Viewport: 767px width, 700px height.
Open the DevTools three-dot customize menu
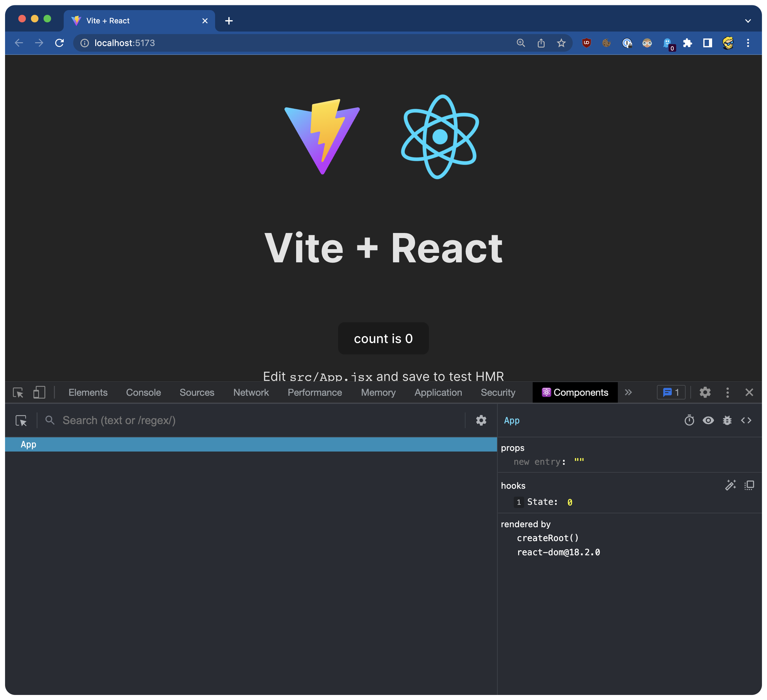728,392
